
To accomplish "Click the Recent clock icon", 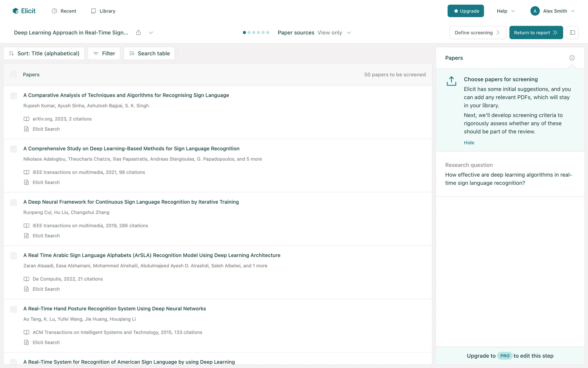I will tap(55, 11).
